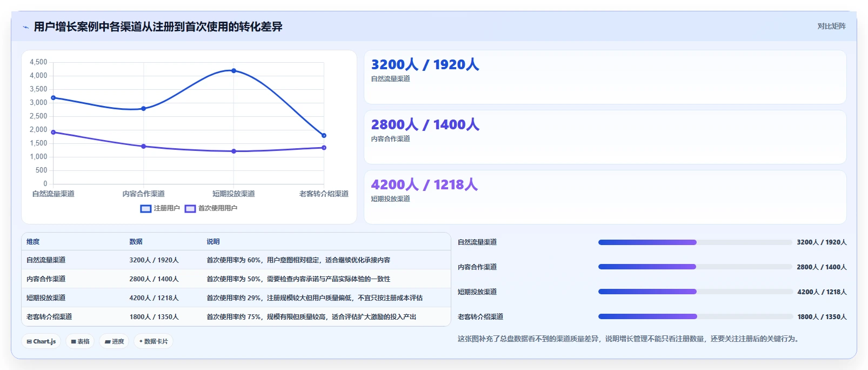Click the 3200人 / 1920人 value right of progress bar
The height and width of the screenshot is (370, 868).
(x=822, y=242)
